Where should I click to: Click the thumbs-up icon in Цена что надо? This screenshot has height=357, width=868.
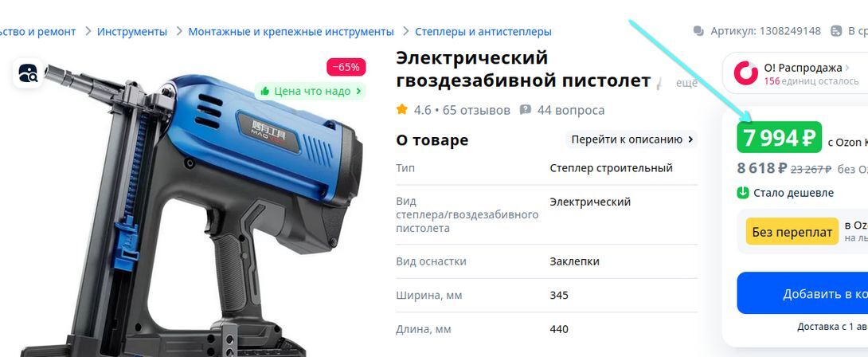(264, 91)
